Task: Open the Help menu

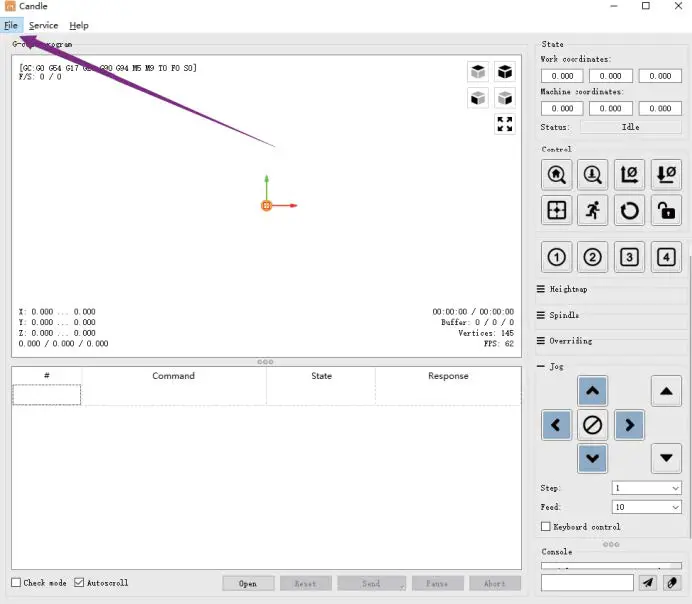Action: point(79,26)
